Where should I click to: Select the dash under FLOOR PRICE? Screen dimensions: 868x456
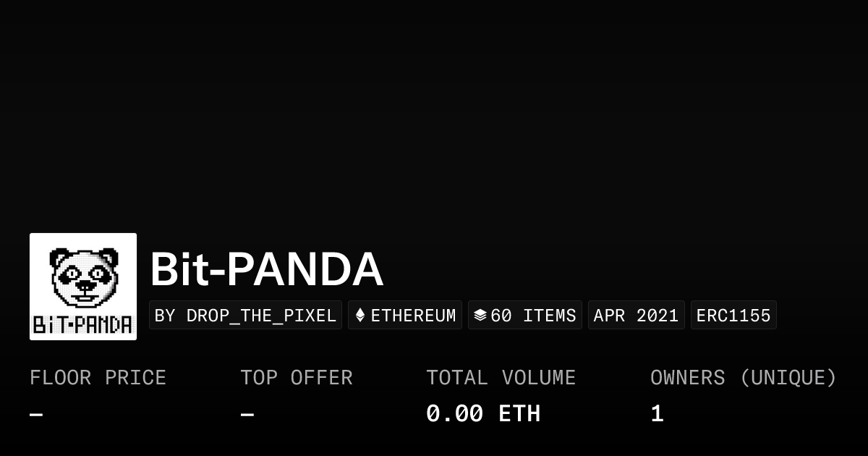[x=36, y=415]
